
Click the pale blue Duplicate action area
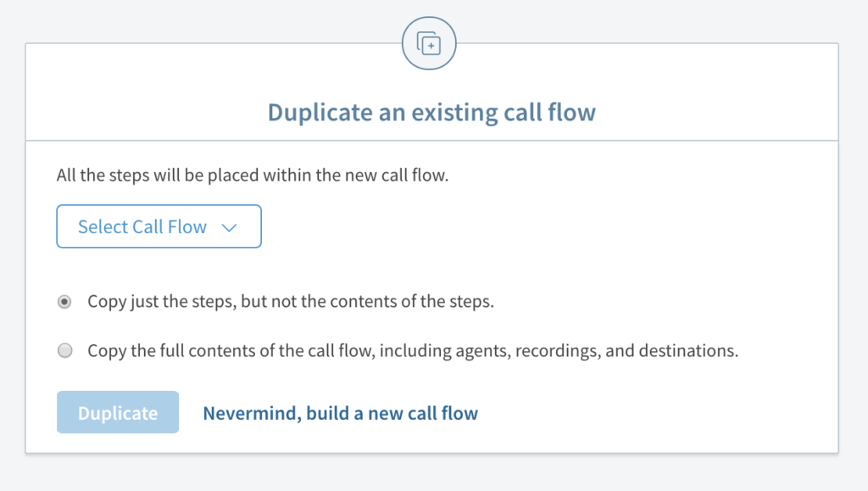tap(117, 412)
